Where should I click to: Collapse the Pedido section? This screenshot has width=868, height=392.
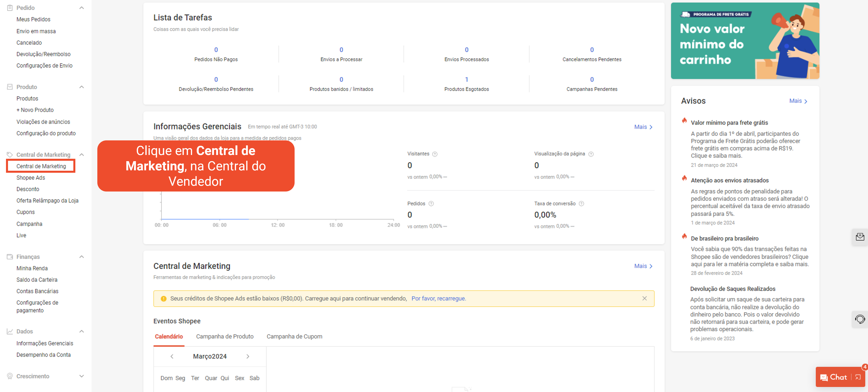[x=81, y=7]
